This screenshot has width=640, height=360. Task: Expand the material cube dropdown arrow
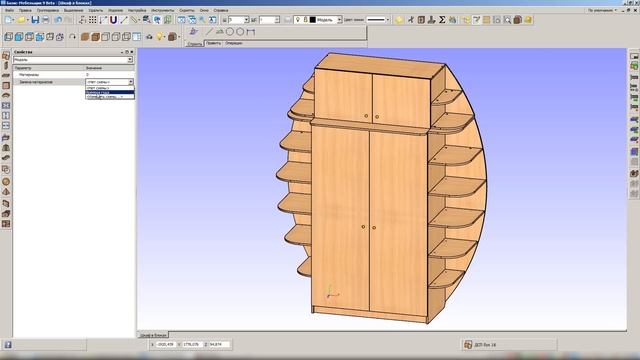(179, 37)
